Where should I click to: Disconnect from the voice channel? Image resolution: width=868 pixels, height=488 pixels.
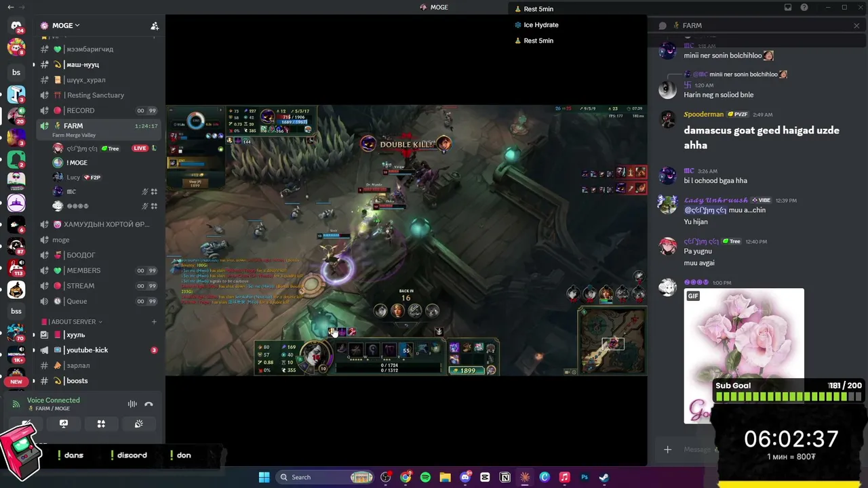[149, 404]
